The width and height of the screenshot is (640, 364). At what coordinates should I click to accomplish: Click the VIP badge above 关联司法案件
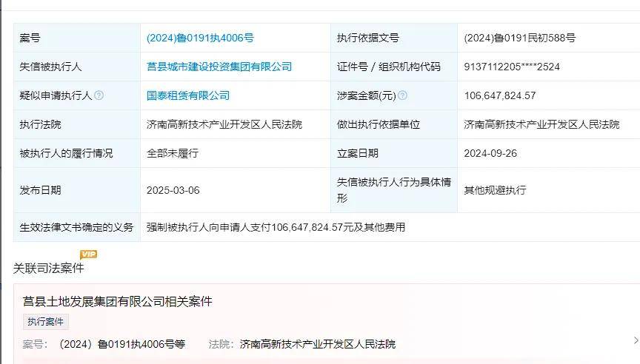tap(89, 255)
